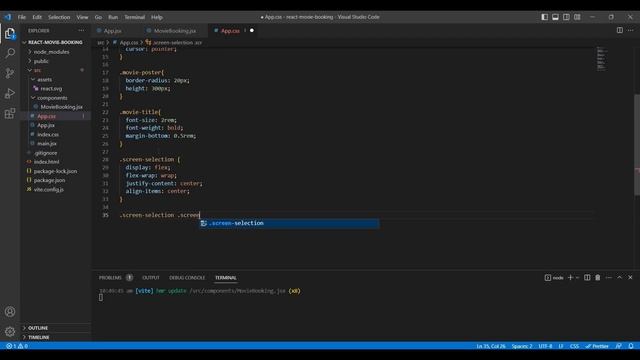Open the Source Control view
This screenshot has width=640, height=360.
10,73
